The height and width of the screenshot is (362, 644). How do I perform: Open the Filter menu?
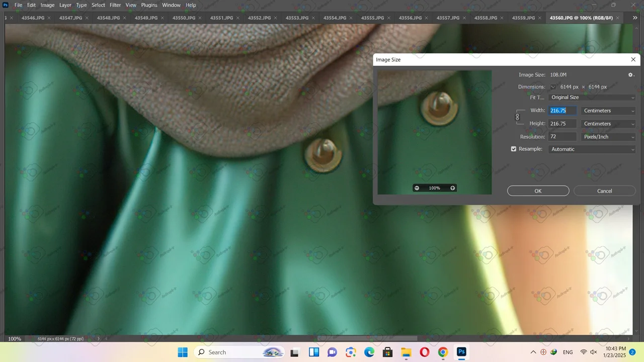pyautogui.click(x=115, y=5)
